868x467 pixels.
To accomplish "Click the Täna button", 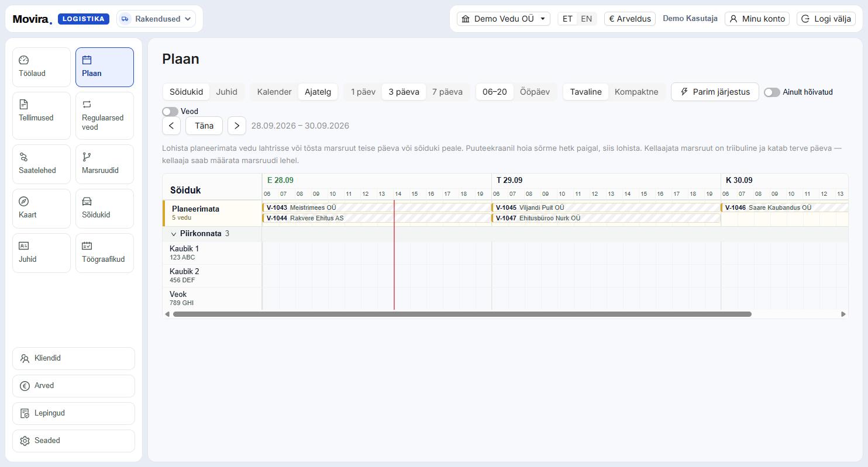I will [x=204, y=126].
